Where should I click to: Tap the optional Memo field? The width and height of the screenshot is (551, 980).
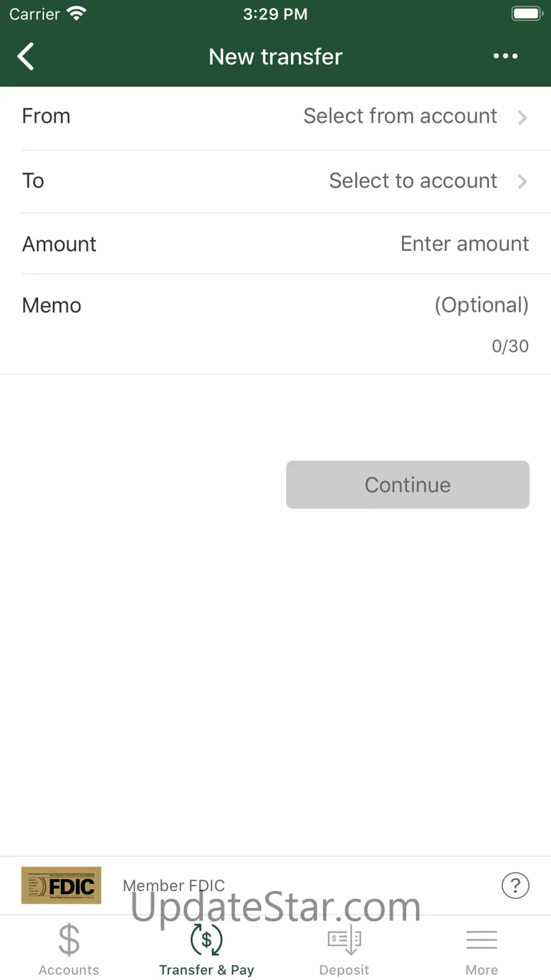pyautogui.click(x=481, y=305)
